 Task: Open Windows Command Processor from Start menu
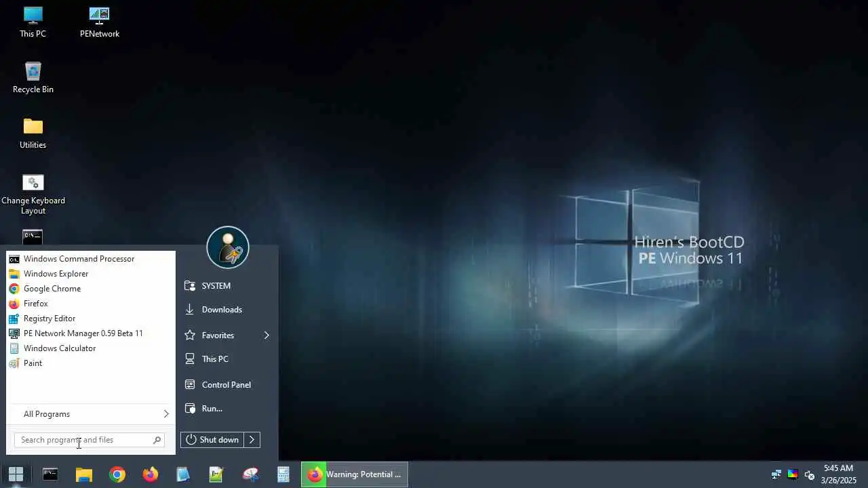point(90,259)
